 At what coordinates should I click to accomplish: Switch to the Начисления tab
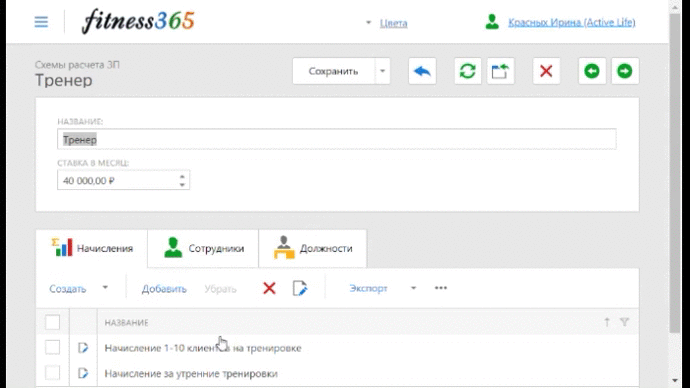click(x=92, y=249)
